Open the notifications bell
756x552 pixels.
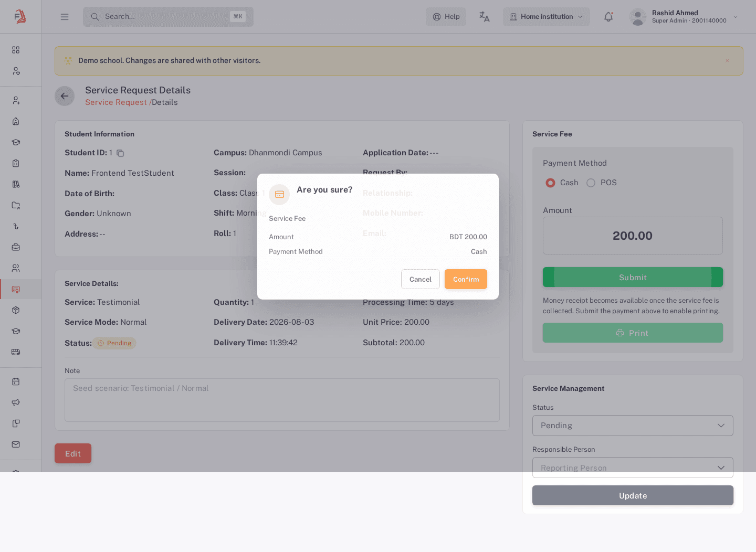[x=608, y=17]
